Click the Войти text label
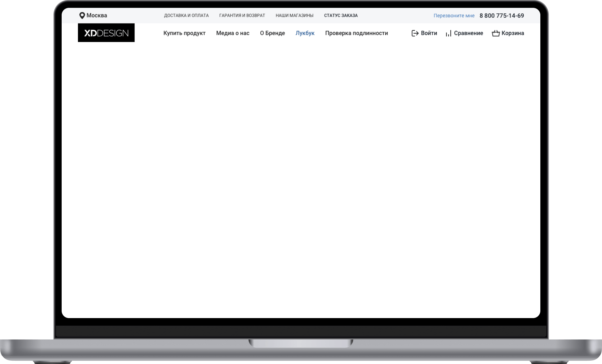The image size is (602, 364). point(429,33)
